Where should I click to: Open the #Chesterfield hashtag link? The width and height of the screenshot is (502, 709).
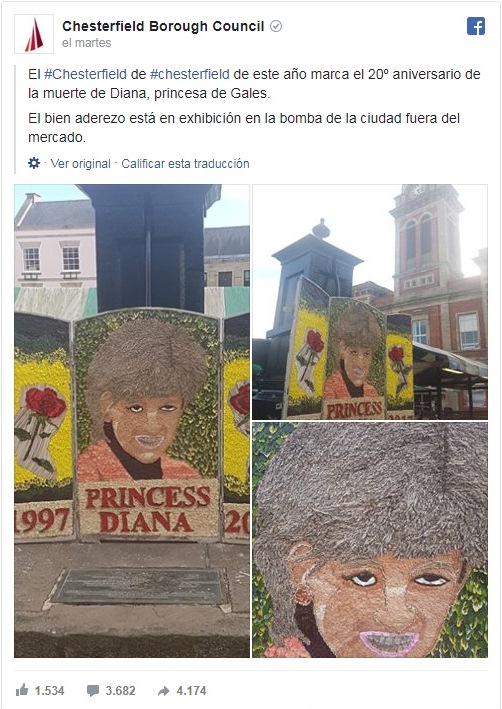tap(85, 74)
